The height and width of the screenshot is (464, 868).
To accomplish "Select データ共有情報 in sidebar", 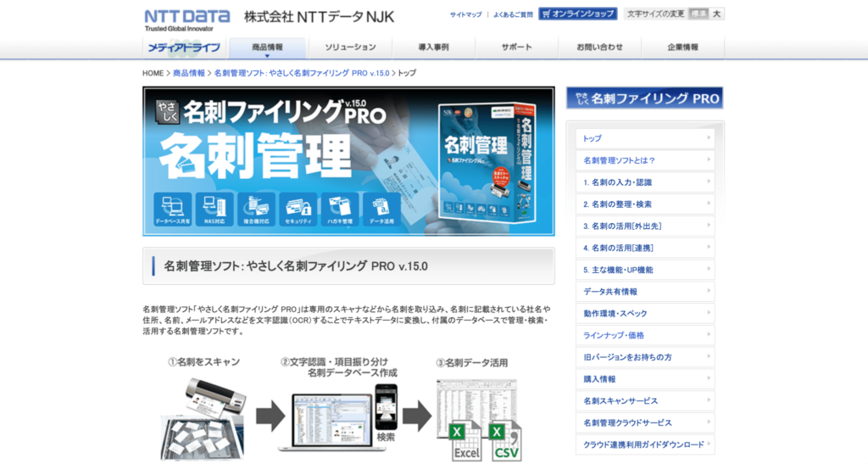I will coord(645,291).
